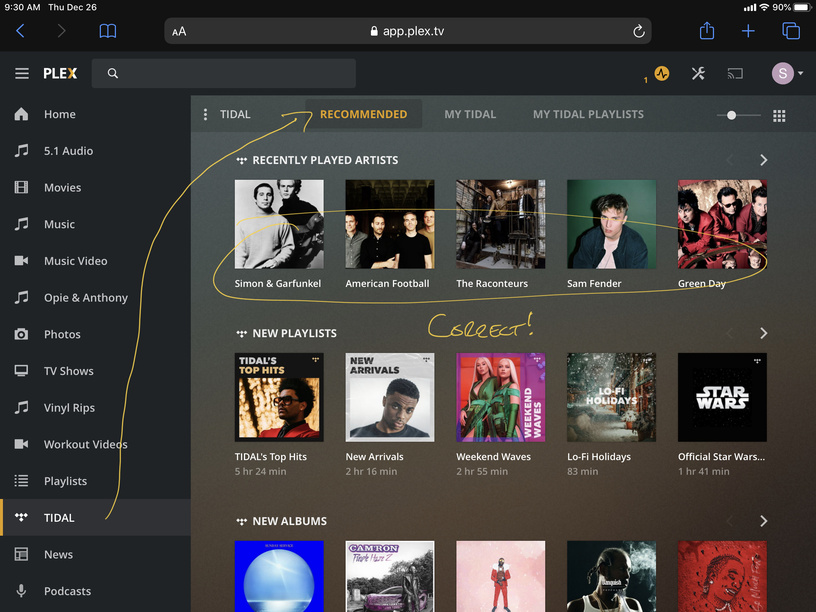Open the Plex activity icon
Viewport: 816px width, 612px height.
point(662,73)
